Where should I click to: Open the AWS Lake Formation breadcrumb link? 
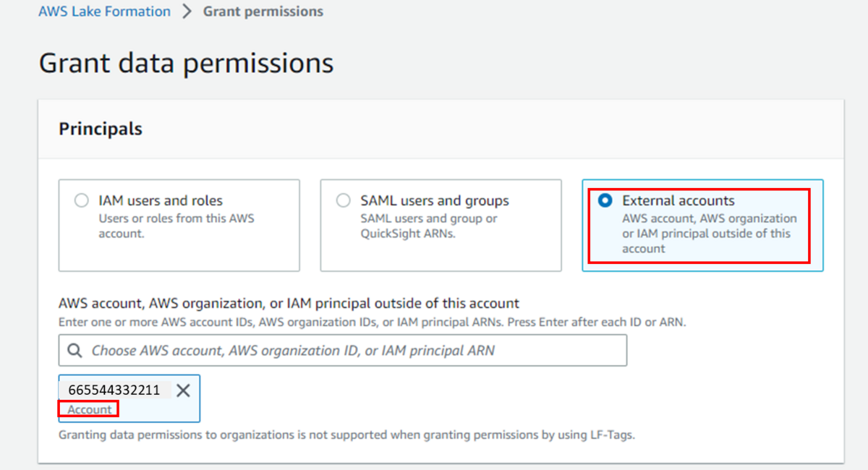(x=105, y=12)
